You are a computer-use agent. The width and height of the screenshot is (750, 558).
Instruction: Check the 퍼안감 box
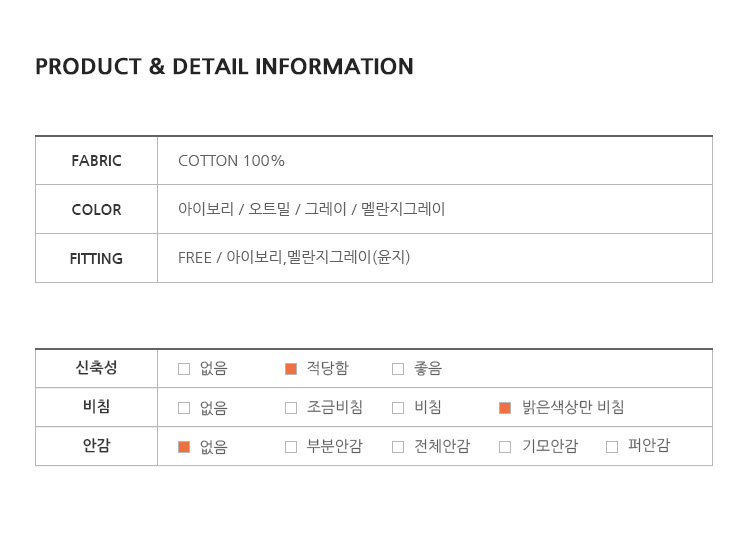click(x=612, y=447)
